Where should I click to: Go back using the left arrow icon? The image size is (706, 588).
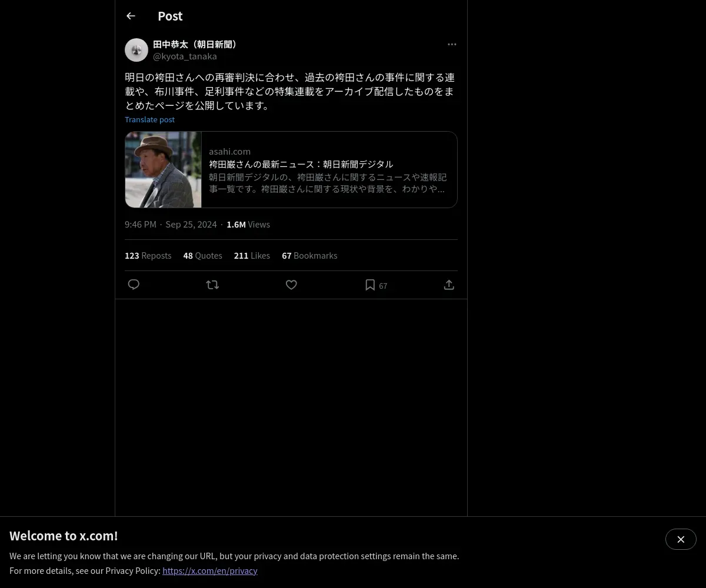pos(131,16)
